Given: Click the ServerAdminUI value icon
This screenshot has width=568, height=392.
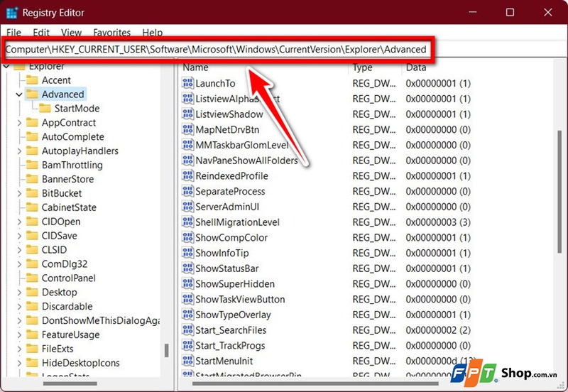Looking at the screenshot, I should 187,207.
